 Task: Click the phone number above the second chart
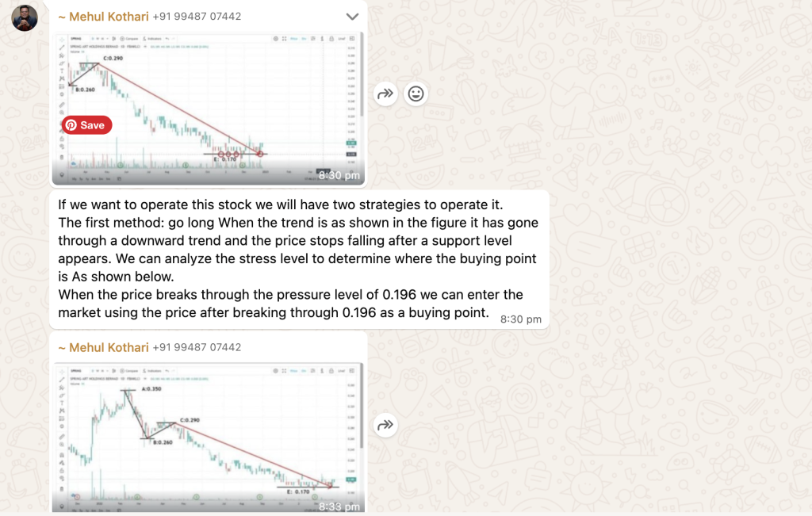click(197, 347)
